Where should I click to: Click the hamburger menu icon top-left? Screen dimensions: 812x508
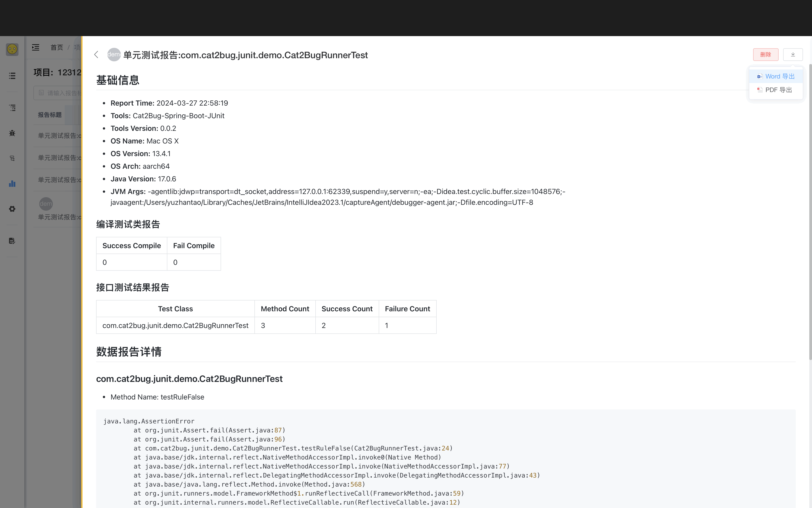point(35,47)
